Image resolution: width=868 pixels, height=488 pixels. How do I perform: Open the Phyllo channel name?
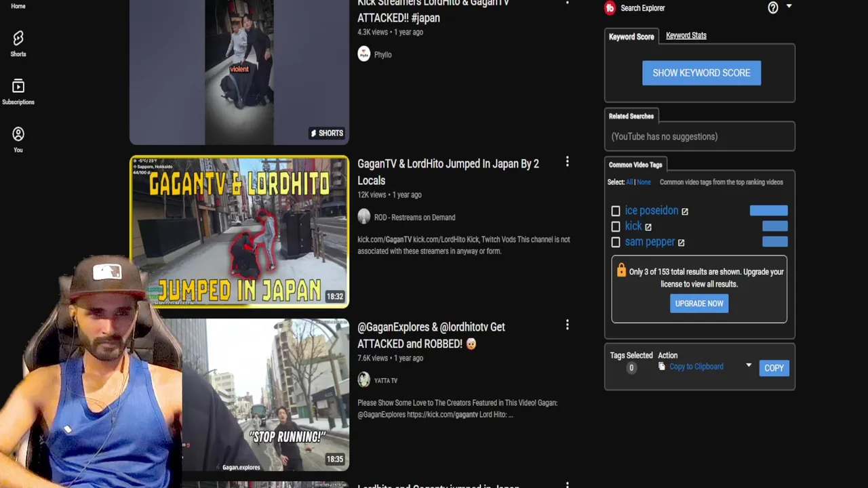(x=382, y=55)
